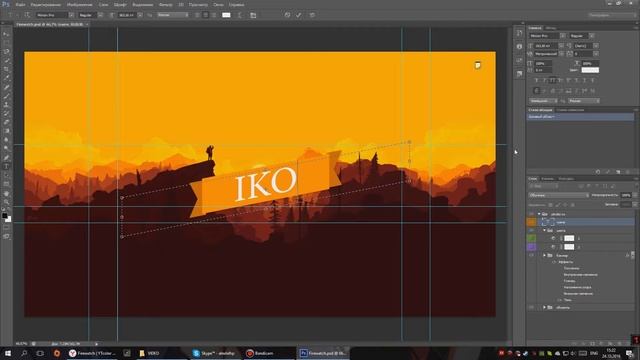
Task: Create new group at Layers panel bottom
Action: (x=610, y=344)
